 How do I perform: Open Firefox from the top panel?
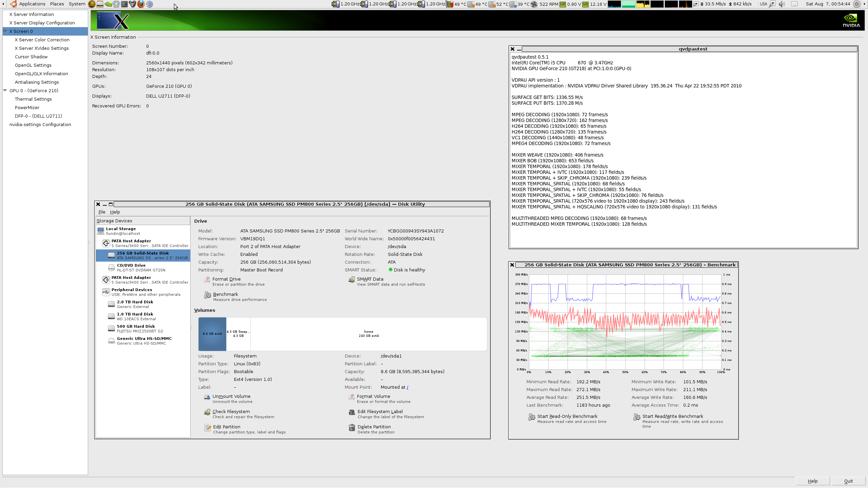coord(141,4)
